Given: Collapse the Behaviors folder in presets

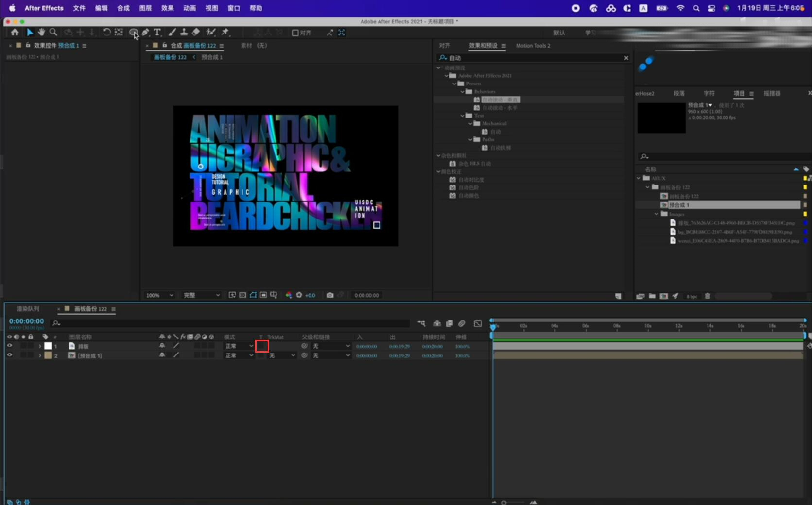Looking at the screenshot, I should point(463,92).
